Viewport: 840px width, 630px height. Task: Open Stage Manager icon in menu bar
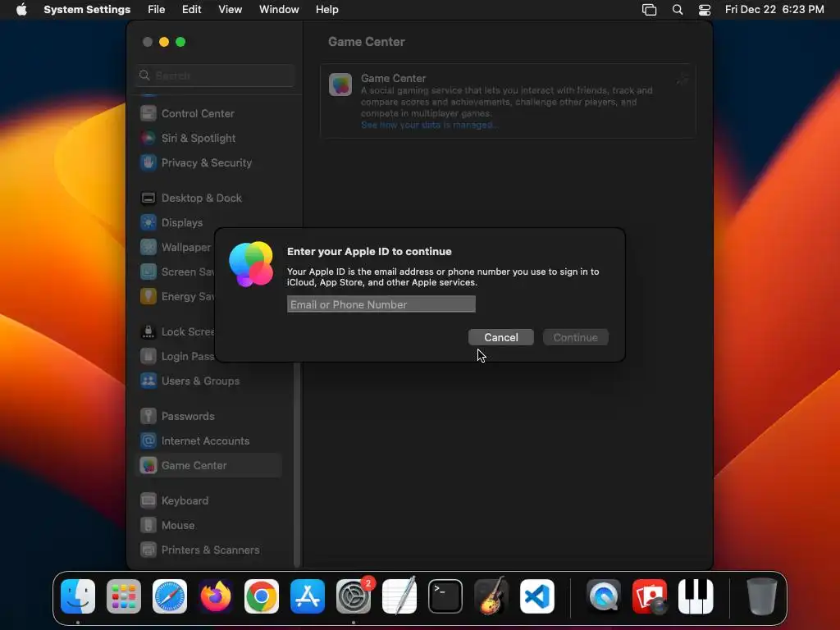[650, 10]
